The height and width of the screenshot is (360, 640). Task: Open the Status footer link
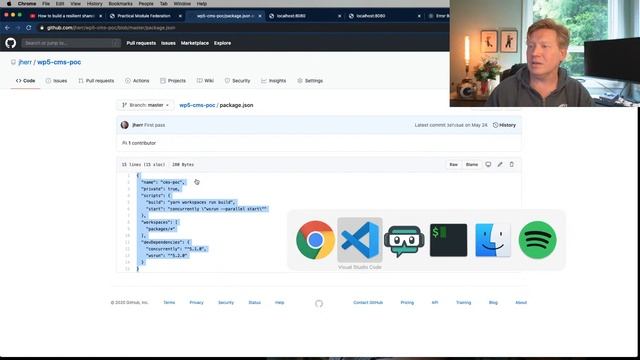point(254,302)
